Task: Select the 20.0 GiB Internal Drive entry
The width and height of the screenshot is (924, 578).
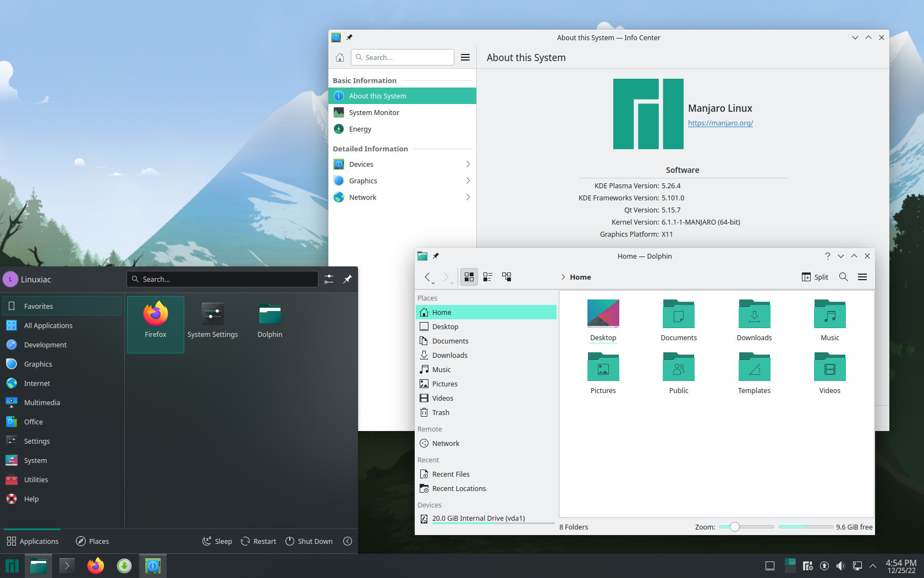Action: click(486, 518)
